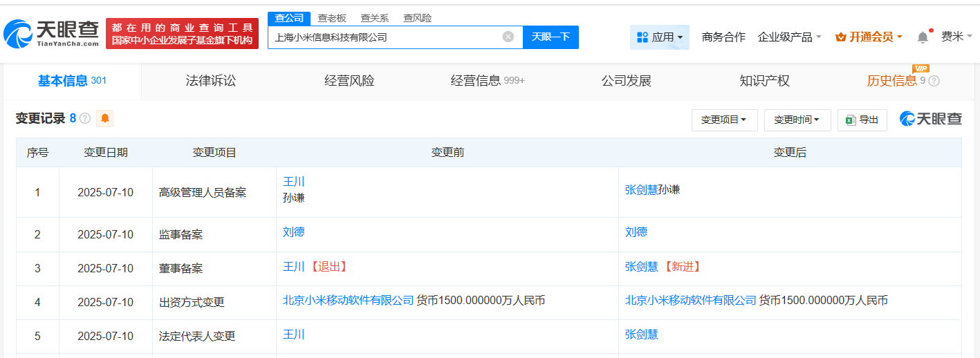The image size is (980, 358).
Task: Click the 2025-07-10 date in row 1
Action: click(105, 193)
